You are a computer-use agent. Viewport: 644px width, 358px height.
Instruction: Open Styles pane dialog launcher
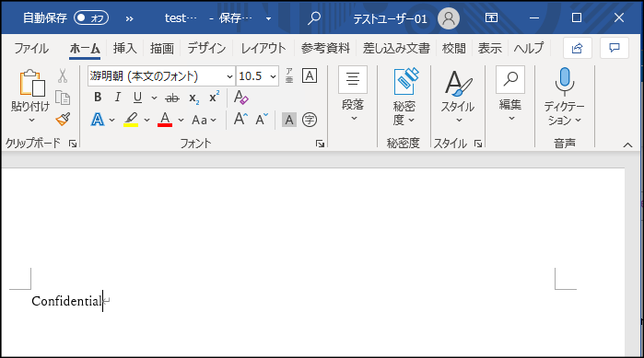tap(477, 144)
